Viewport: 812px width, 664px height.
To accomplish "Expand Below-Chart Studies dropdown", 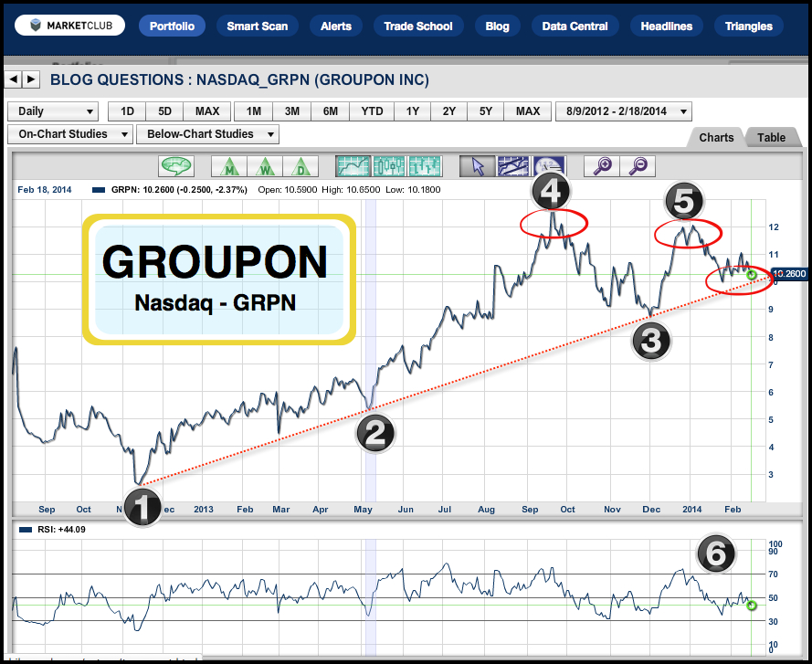I will click(207, 134).
